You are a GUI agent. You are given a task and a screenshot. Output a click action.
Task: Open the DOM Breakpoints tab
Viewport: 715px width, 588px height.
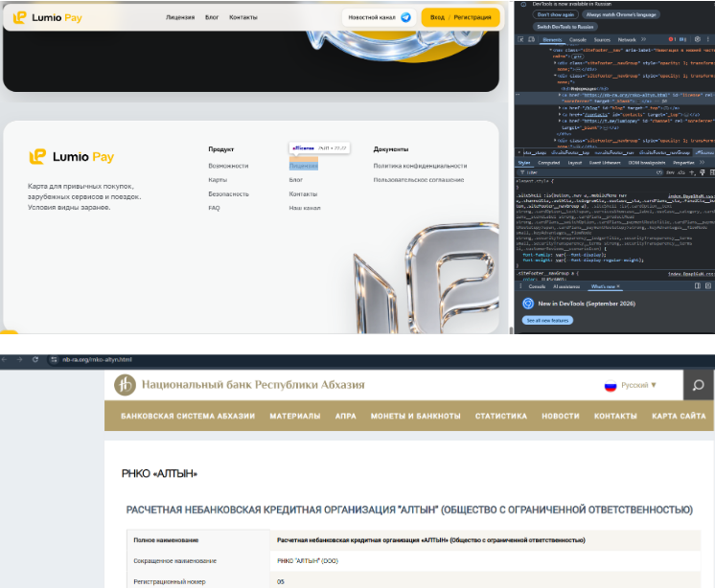(x=647, y=163)
